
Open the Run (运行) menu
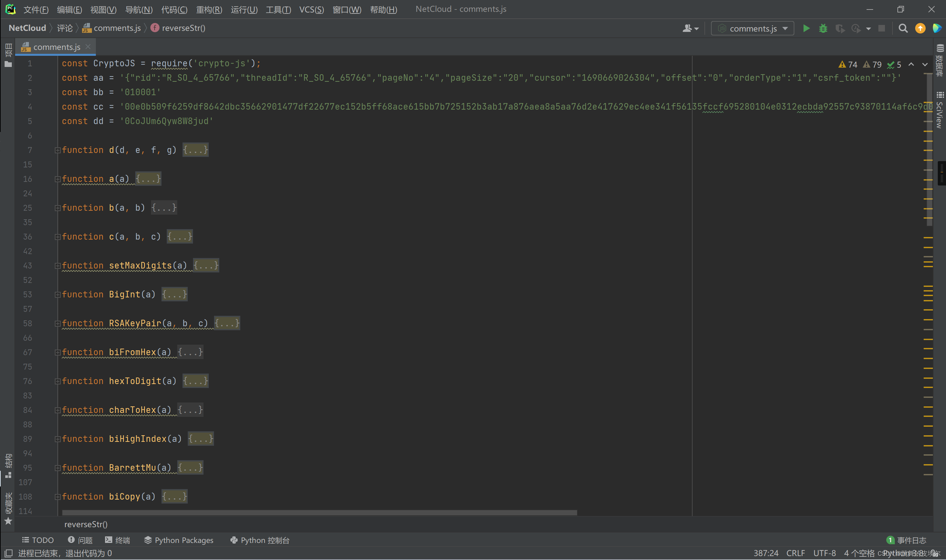[244, 10]
